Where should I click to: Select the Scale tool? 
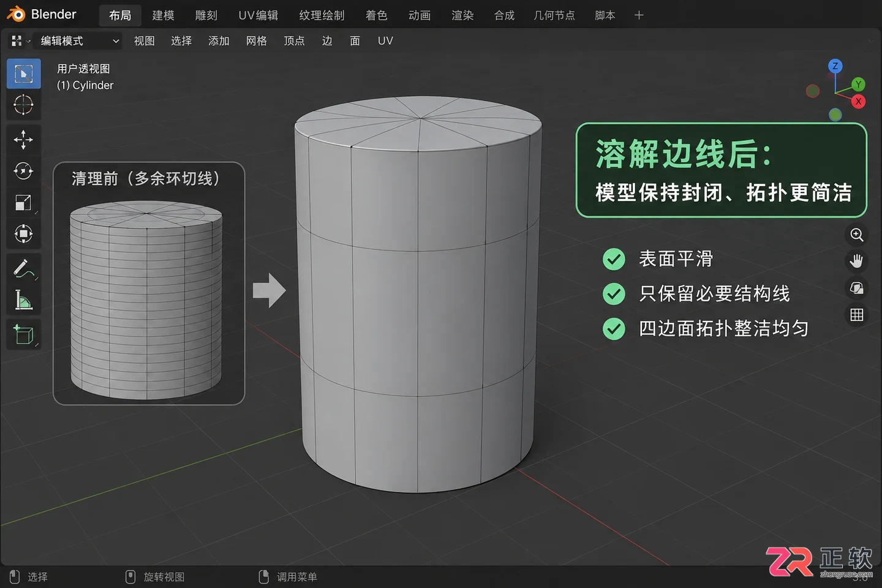click(23, 202)
